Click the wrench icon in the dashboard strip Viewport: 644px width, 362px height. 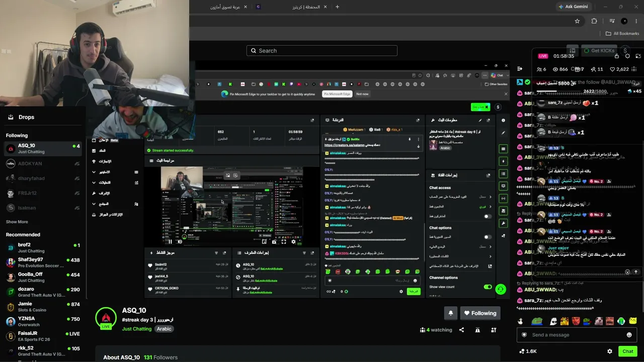(503, 223)
